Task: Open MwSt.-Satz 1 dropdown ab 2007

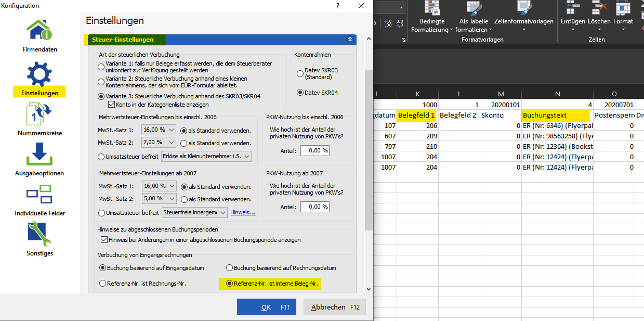Action: (x=159, y=186)
